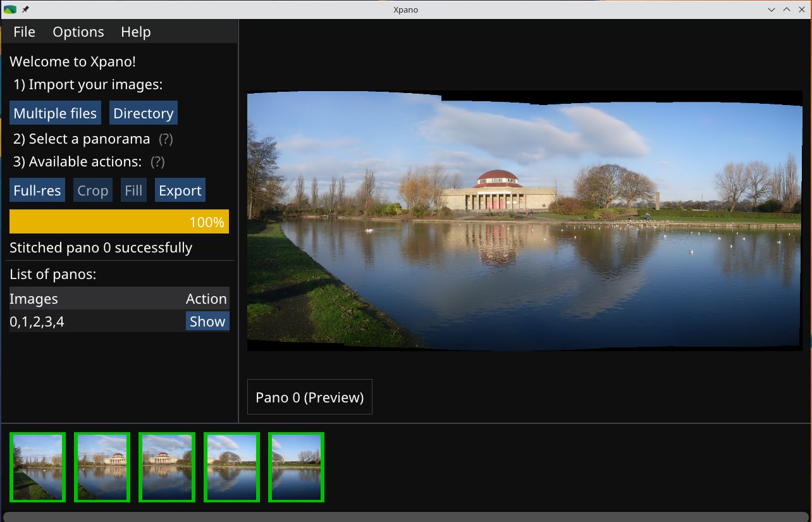Image resolution: width=812 pixels, height=522 pixels.
Task: Click the help hint beside Select a panorama
Action: click(166, 139)
